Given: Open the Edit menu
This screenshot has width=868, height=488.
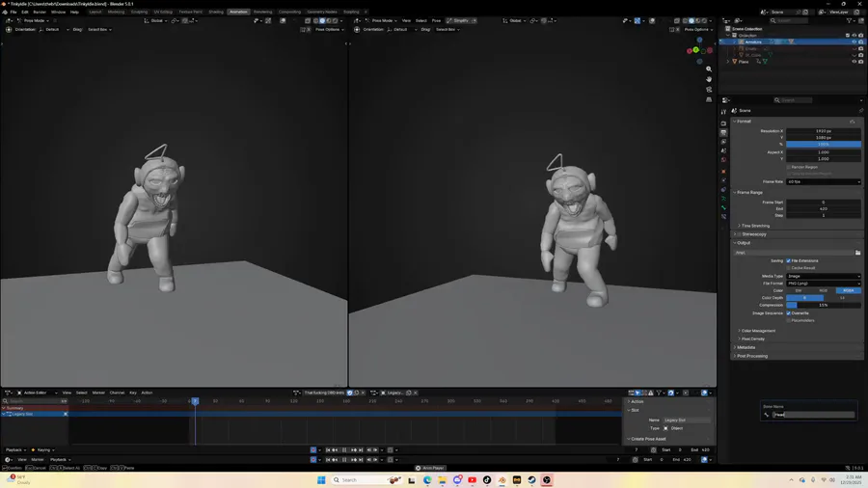Looking at the screenshot, I should 25,12.
